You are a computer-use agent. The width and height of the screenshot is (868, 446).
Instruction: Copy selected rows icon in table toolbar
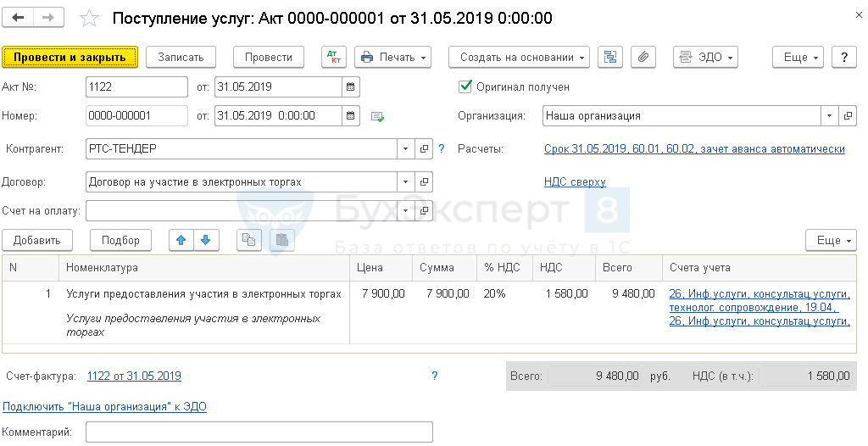pyautogui.click(x=248, y=240)
